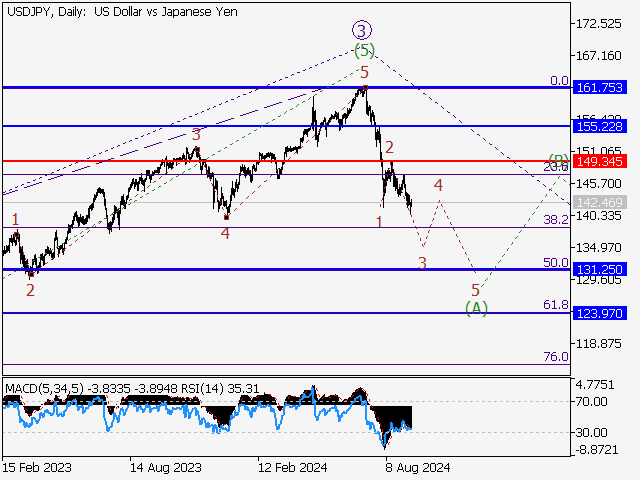640x480 pixels.
Task: Select the gray 142.469 current price tag
Action: coord(599,203)
